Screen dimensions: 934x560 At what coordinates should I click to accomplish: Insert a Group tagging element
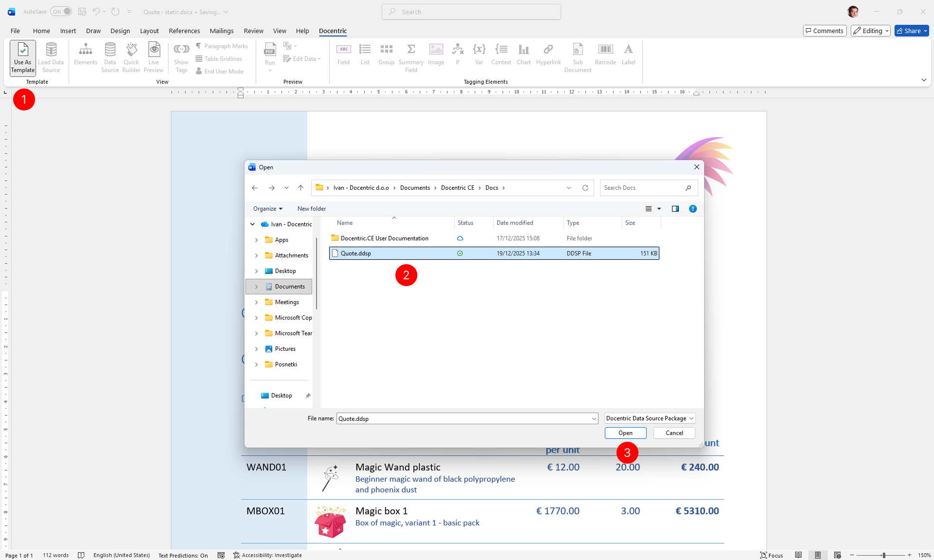click(386, 54)
